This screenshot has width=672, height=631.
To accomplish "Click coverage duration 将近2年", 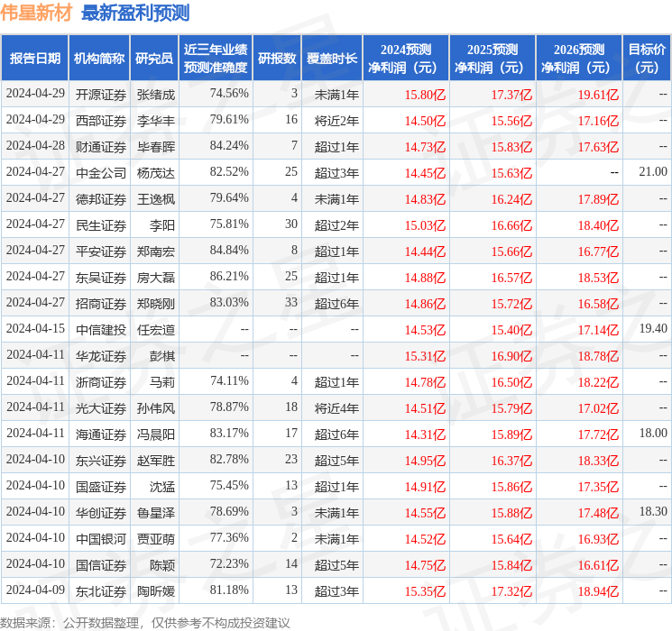I will (336, 121).
